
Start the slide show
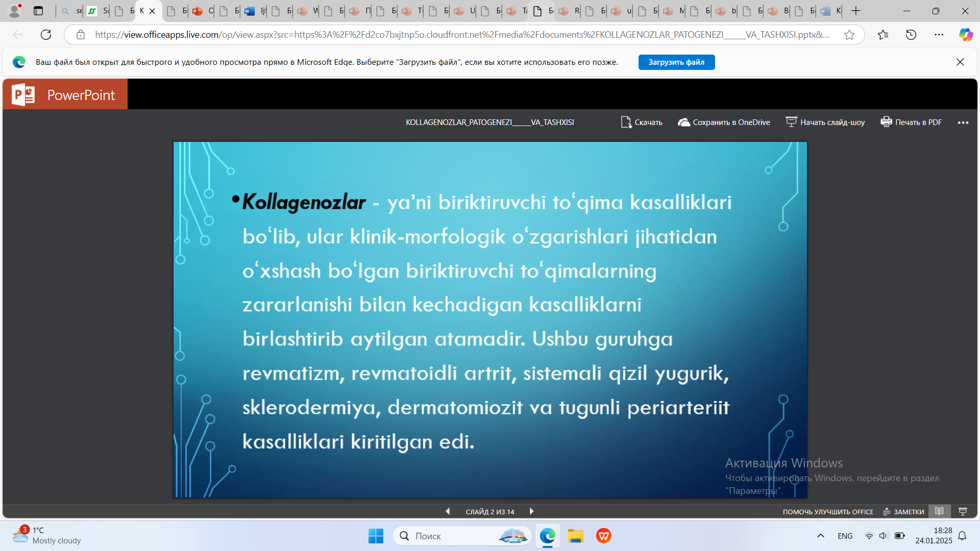pos(825,122)
